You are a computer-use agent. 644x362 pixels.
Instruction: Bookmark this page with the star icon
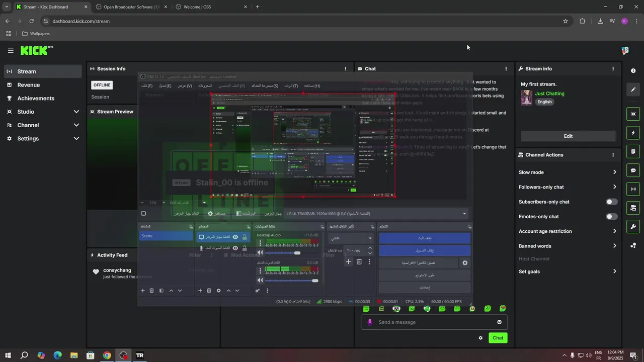coord(566,21)
